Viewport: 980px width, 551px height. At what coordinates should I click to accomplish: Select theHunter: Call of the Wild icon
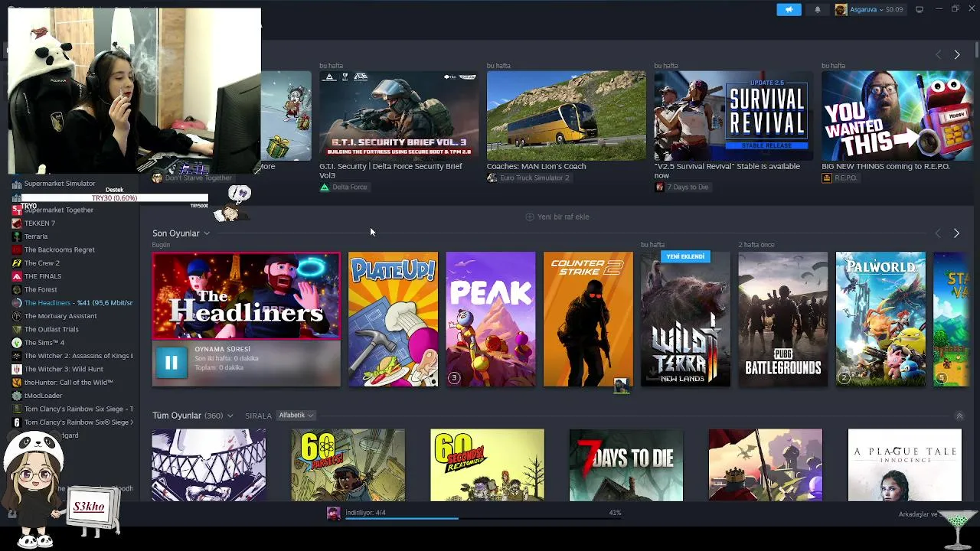(x=17, y=383)
